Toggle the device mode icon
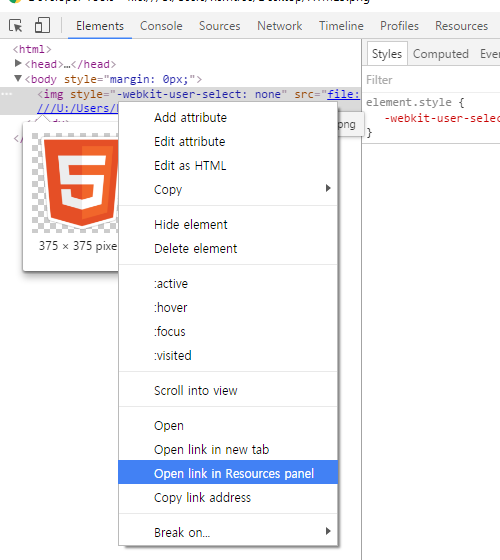 point(42,25)
